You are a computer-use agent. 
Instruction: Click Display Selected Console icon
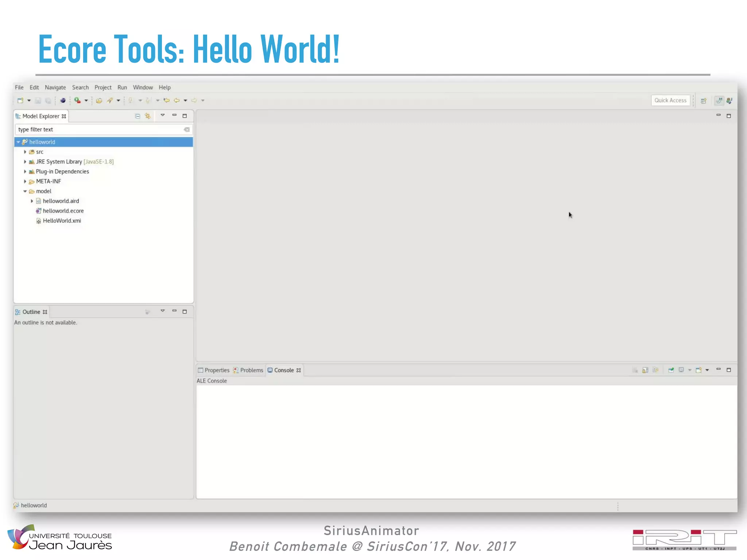click(x=681, y=370)
